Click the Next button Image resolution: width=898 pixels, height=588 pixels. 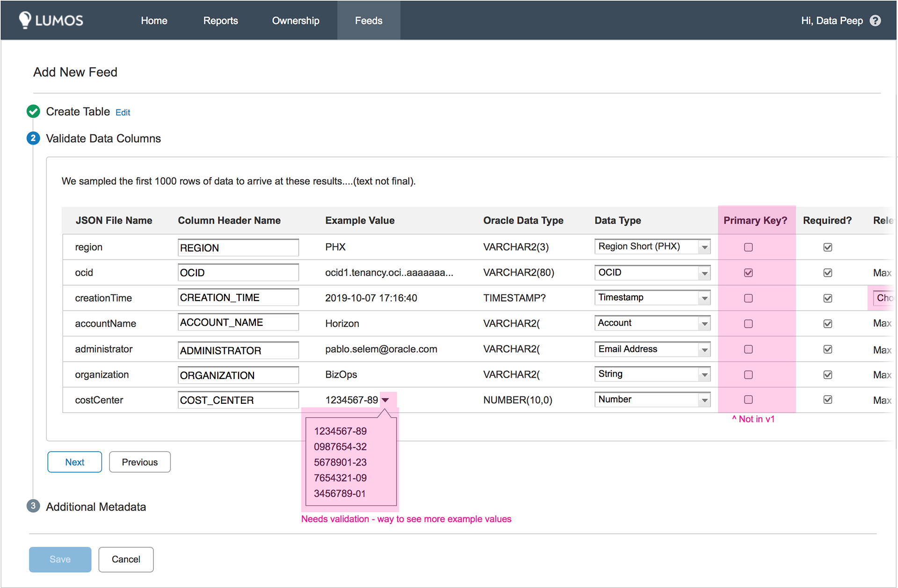point(75,462)
